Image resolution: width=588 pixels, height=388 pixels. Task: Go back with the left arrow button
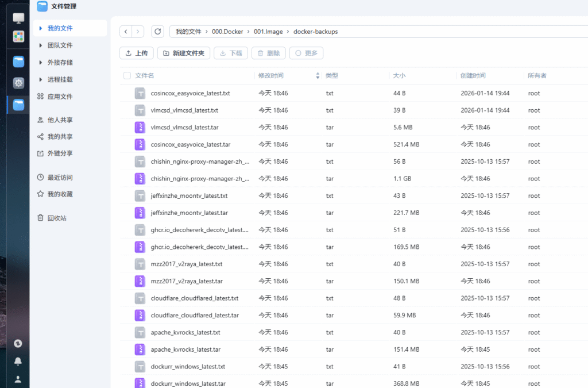(x=126, y=32)
